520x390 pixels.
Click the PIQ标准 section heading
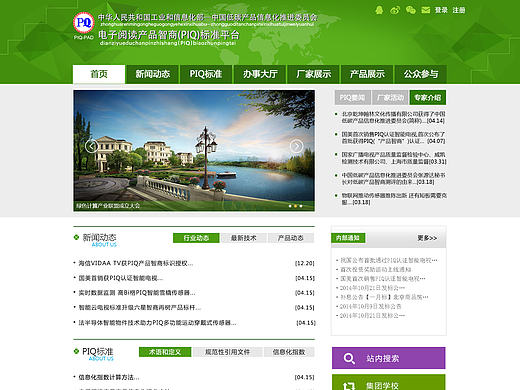(98, 352)
